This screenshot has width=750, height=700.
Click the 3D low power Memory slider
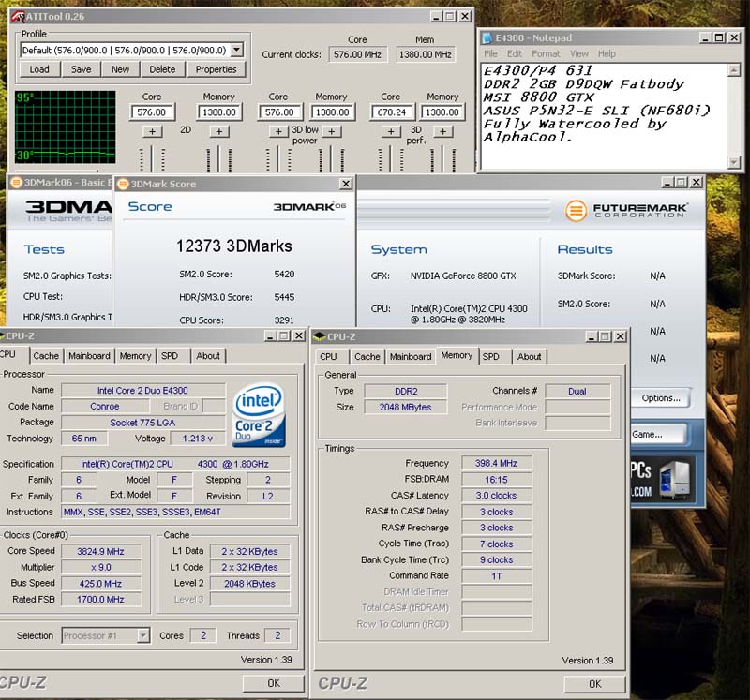click(332, 159)
